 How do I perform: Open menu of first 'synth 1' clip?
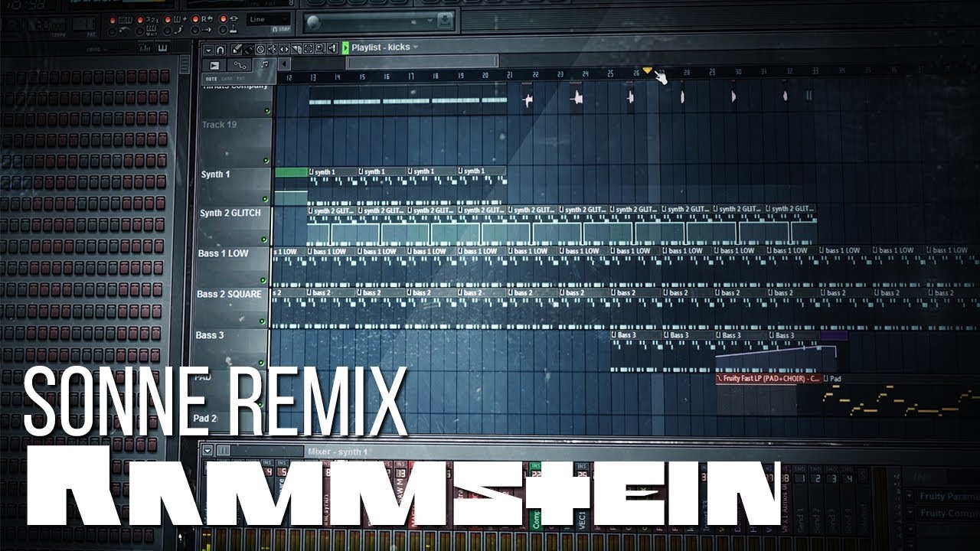[312, 171]
